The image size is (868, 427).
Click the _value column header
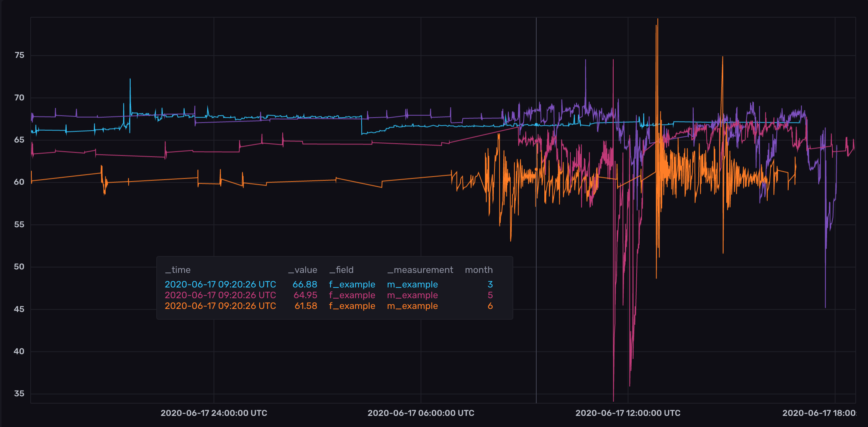click(303, 270)
